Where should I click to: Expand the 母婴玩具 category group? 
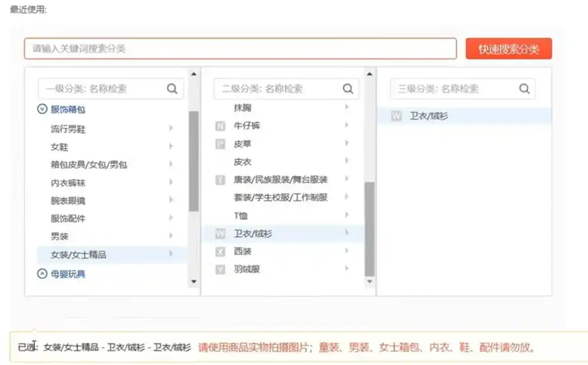(42, 274)
